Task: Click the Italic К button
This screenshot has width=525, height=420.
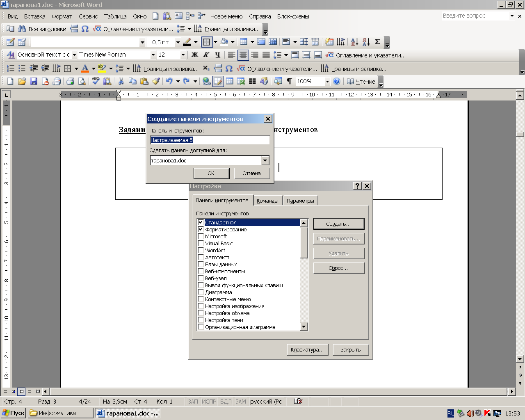Action: (206, 55)
